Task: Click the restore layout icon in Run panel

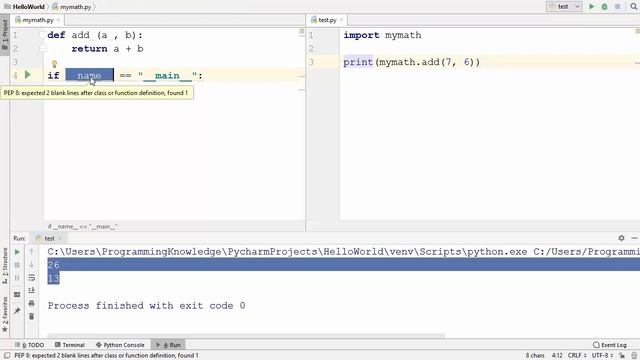Action: coord(17,294)
